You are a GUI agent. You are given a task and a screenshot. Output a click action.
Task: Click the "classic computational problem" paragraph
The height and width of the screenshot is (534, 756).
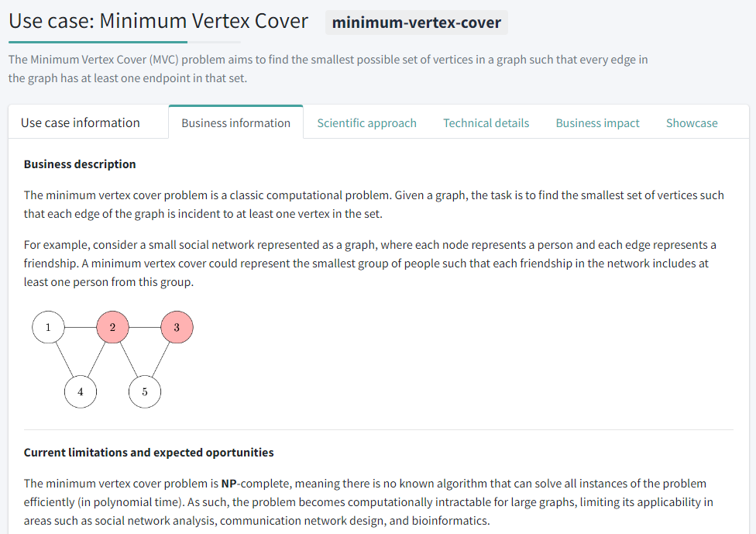click(373, 204)
